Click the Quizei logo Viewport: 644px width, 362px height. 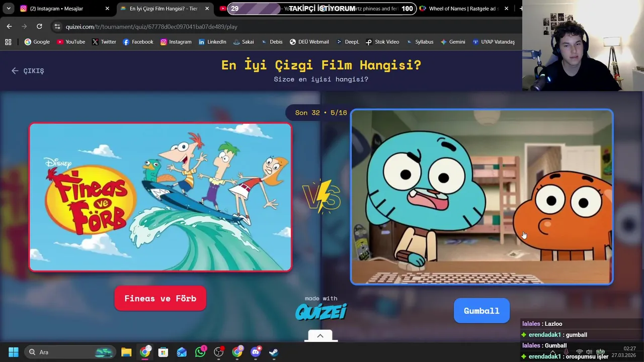pyautogui.click(x=321, y=312)
